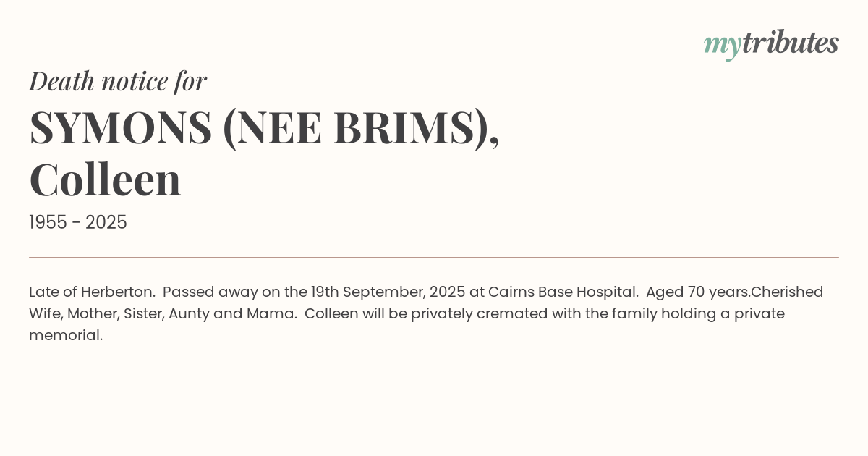
Task: Click the "Late of Herberton" text
Action: [92, 292]
